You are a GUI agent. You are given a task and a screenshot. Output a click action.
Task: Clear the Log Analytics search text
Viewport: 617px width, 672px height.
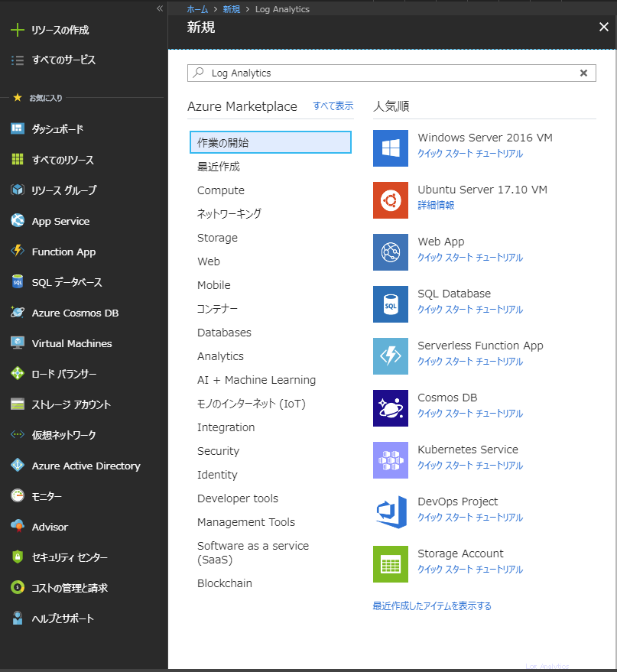[x=583, y=73]
